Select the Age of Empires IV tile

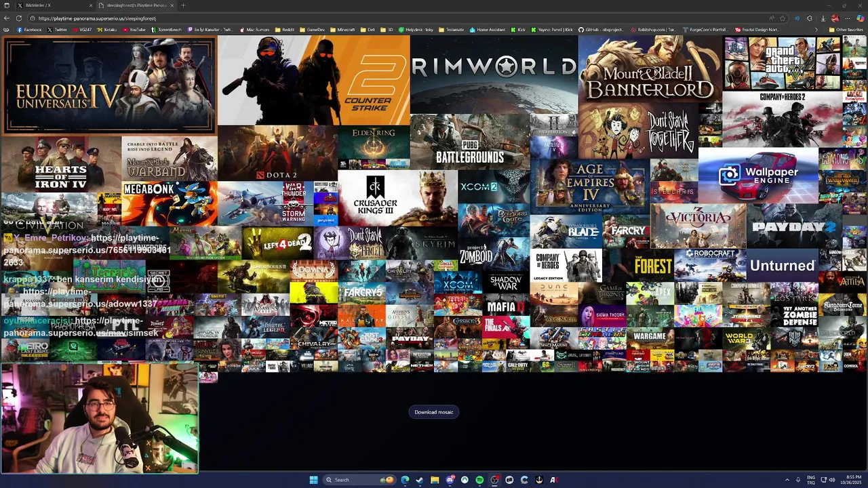589,186
